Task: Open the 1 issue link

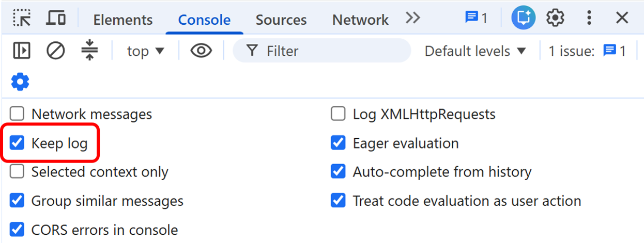Action: pyautogui.click(x=587, y=51)
